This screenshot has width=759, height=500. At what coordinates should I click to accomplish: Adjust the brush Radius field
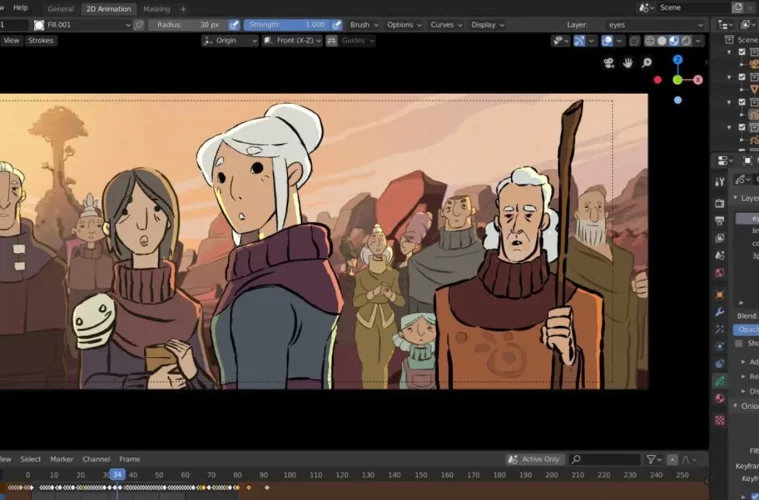(188, 25)
